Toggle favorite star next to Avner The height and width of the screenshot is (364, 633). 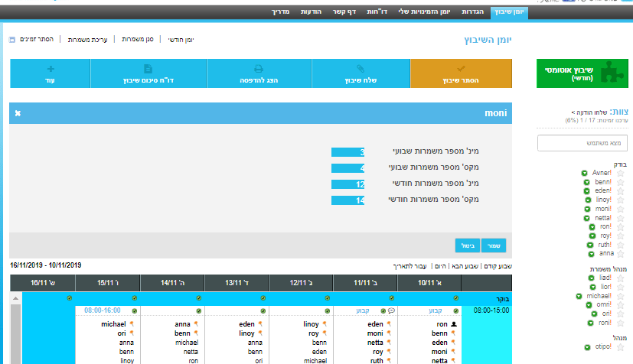tap(621, 173)
